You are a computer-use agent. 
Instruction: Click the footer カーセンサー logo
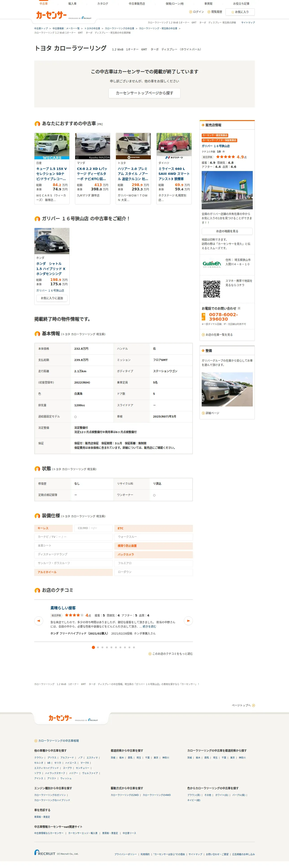pyautogui.click(x=60, y=718)
